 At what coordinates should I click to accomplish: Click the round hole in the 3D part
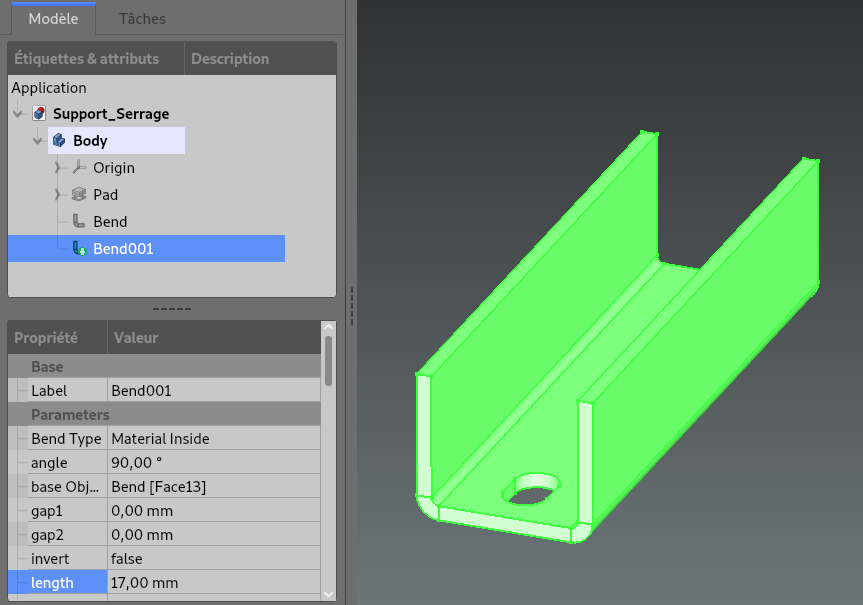535,489
